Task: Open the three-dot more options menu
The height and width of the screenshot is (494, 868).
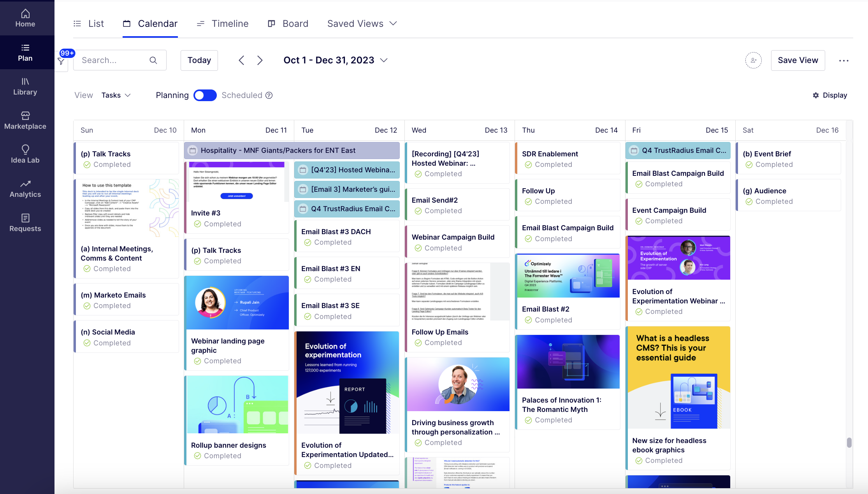Action: point(843,60)
